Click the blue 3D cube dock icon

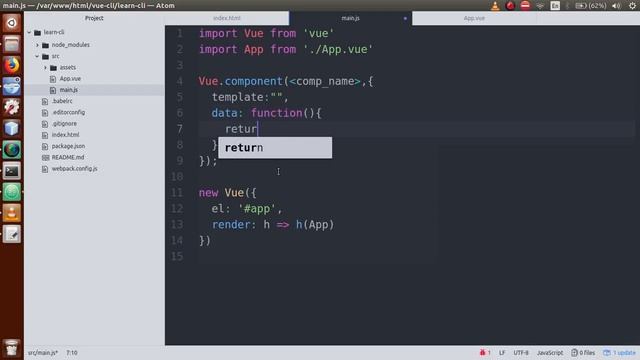click(11, 129)
